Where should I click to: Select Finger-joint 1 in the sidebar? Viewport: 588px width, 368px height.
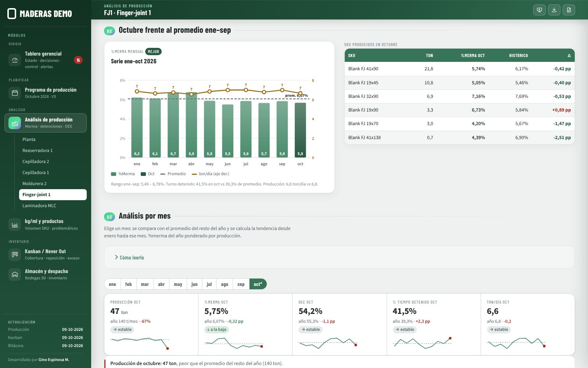pyautogui.click(x=53, y=195)
